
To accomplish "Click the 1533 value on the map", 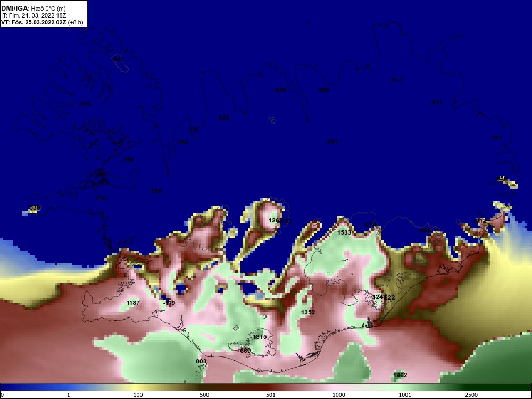I will (x=344, y=232).
